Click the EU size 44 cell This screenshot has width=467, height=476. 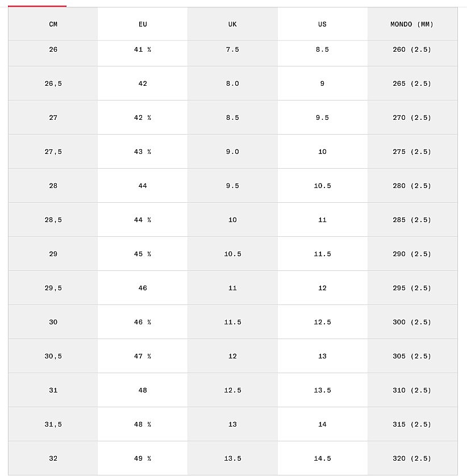[143, 186]
